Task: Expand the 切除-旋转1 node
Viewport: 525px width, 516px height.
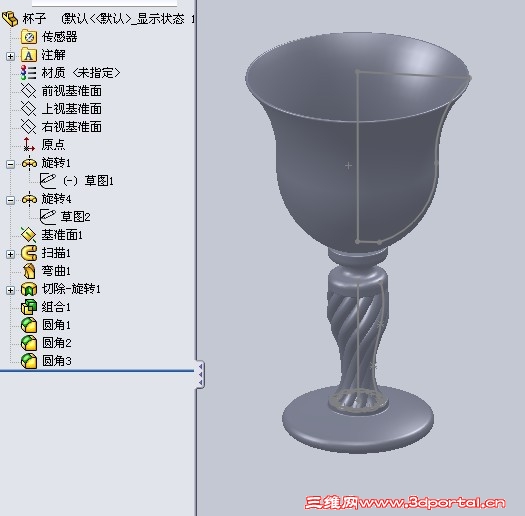Action: pyautogui.click(x=10, y=290)
